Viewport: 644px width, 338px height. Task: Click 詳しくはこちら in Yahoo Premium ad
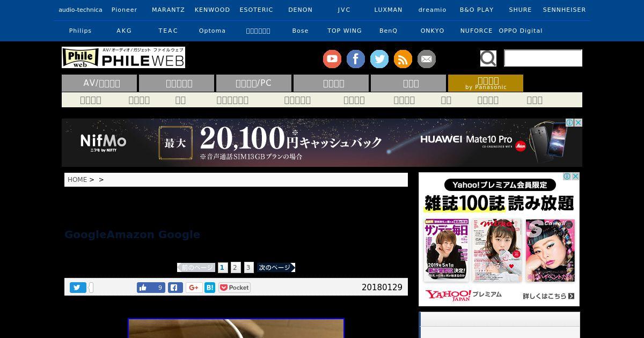(548, 296)
